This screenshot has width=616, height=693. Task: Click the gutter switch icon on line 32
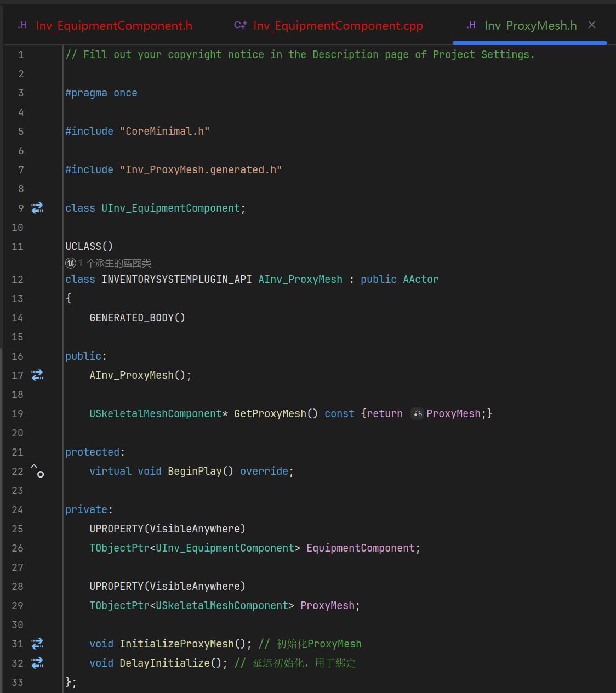pos(37,663)
